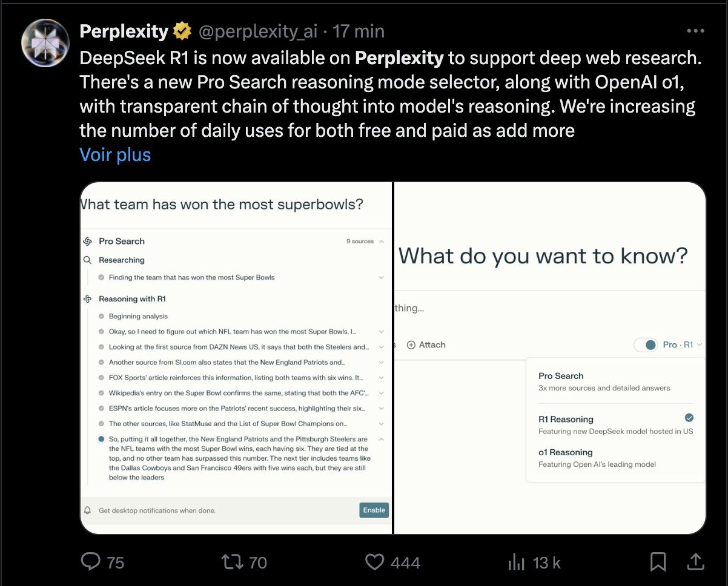The image size is (728, 586).
Task: Collapse the 9 sources chevron
Action: point(381,241)
